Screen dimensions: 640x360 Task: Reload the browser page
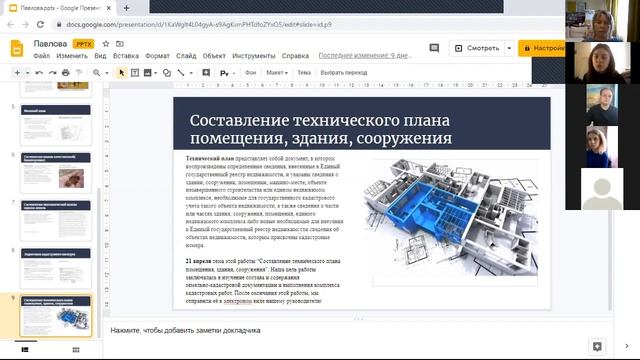[40, 24]
